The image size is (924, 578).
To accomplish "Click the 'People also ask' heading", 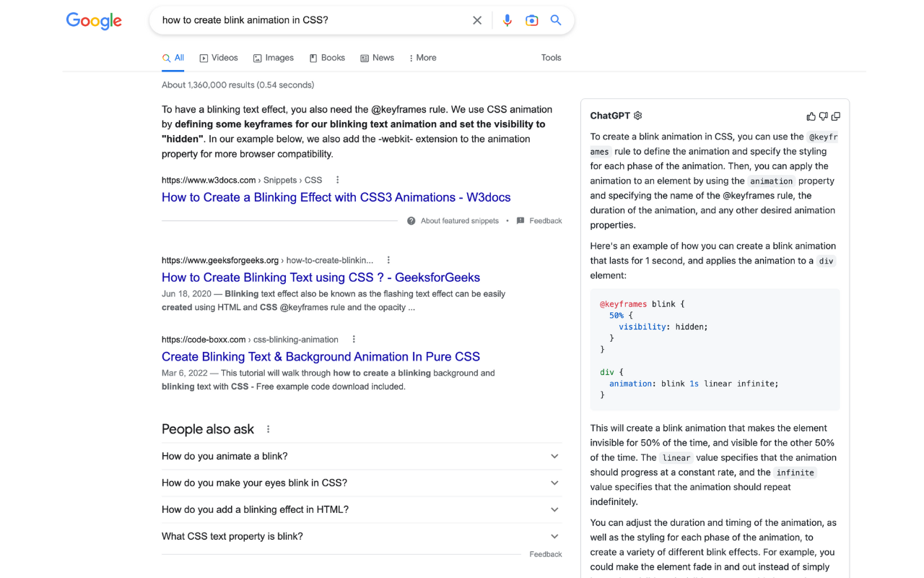I will coord(208,429).
